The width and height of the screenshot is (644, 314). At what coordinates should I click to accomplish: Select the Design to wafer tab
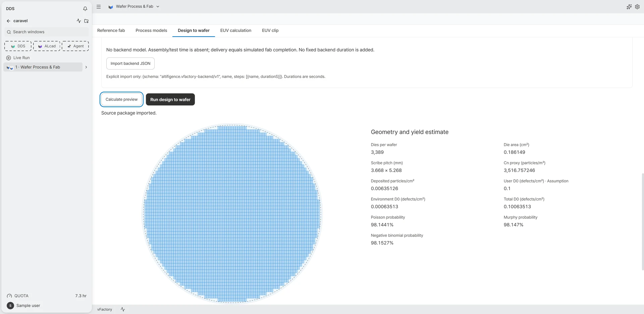point(194,31)
